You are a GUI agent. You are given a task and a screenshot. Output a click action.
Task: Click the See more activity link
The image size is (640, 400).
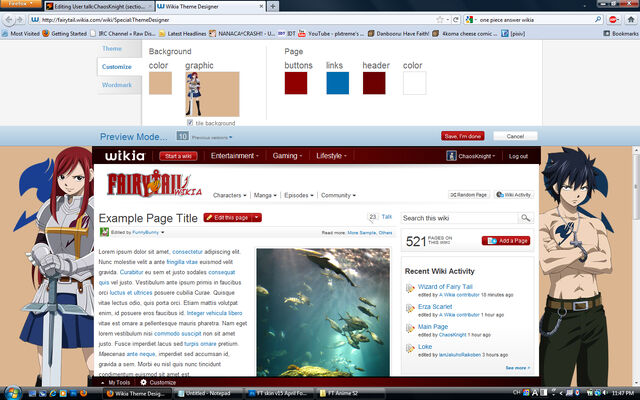click(x=518, y=368)
